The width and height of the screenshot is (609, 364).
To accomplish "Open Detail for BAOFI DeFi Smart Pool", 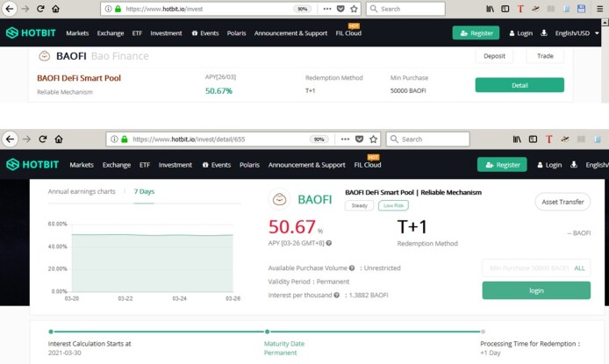I will pos(519,85).
